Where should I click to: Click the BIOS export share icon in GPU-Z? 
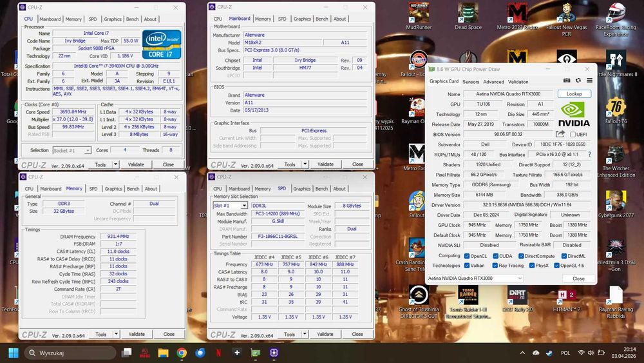coord(560,134)
